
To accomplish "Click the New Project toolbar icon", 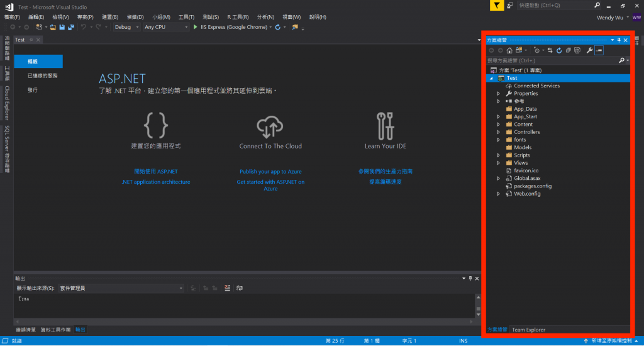I will (x=39, y=27).
